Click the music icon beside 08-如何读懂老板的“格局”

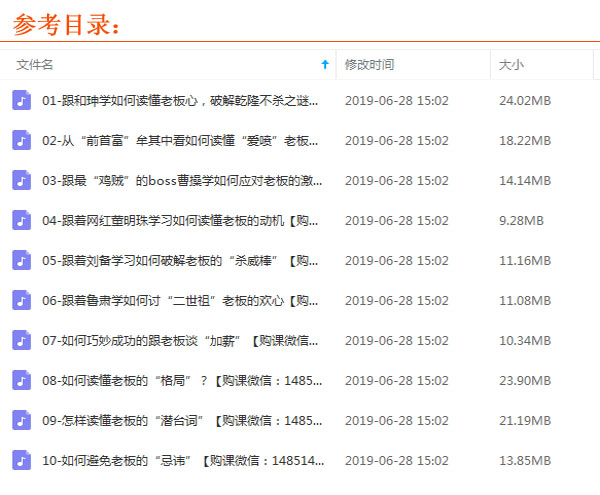pyautogui.click(x=21, y=380)
